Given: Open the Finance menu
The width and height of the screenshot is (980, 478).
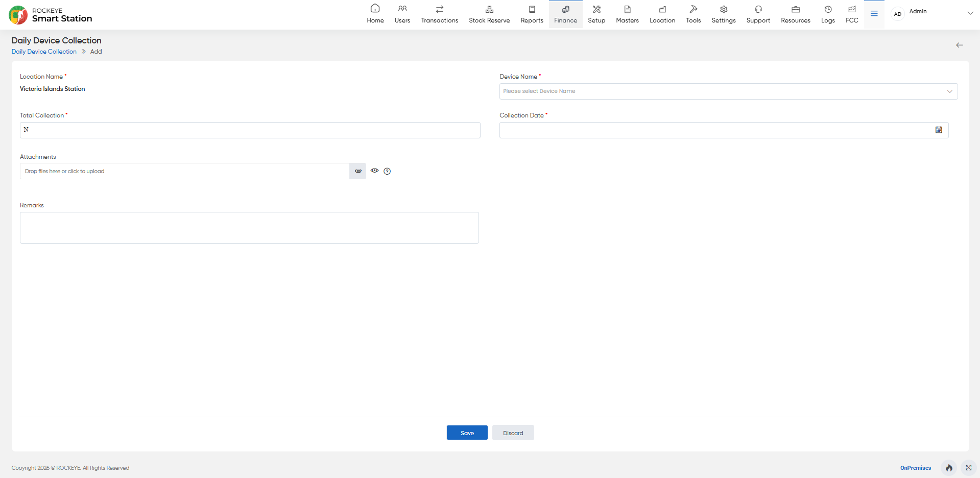Looking at the screenshot, I should click(x=566, y=14).
